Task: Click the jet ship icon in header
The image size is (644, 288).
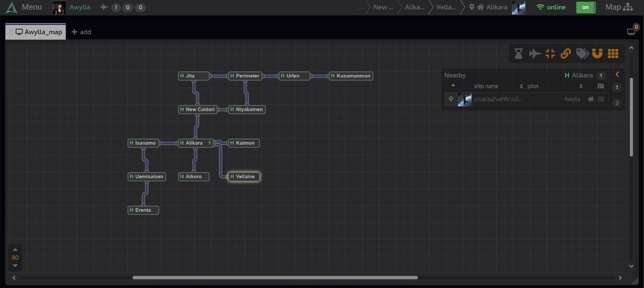Action: pyautogui.click(x=105, y=8)
